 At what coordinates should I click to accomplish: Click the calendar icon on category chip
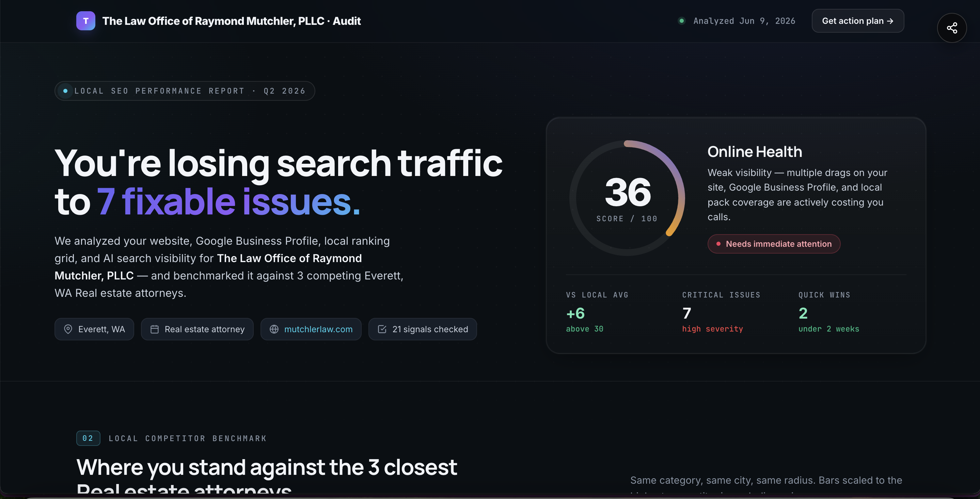(155, 329)
